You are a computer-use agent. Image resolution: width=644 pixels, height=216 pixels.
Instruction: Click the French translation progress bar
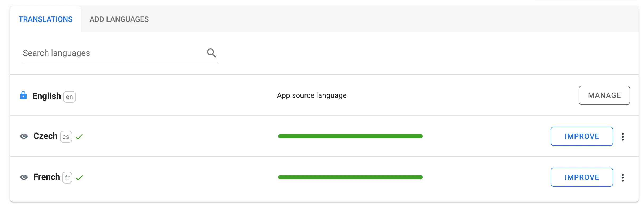(x=350, y=177)
